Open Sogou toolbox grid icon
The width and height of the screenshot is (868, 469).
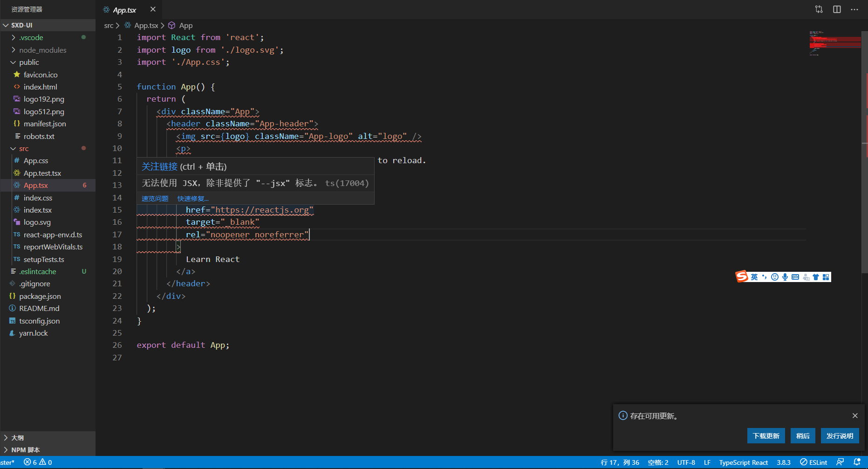pyautogui.click(x=826, y=277)
